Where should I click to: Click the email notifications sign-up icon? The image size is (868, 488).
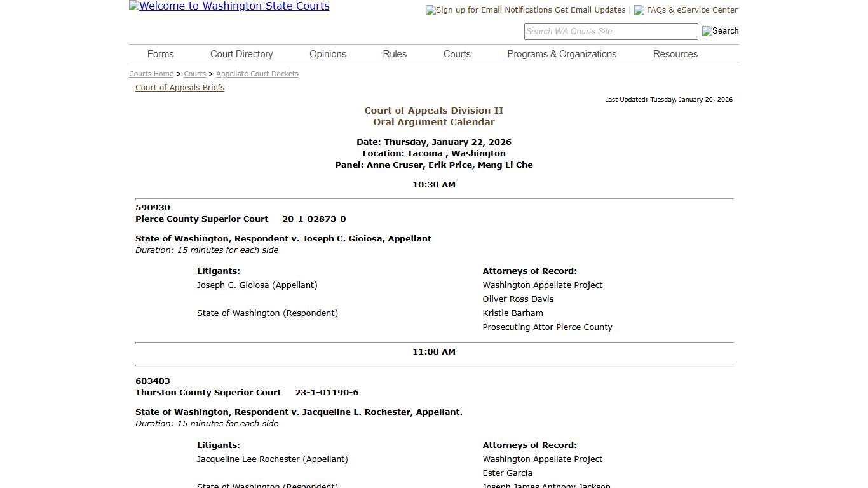(x=430, y=10)
